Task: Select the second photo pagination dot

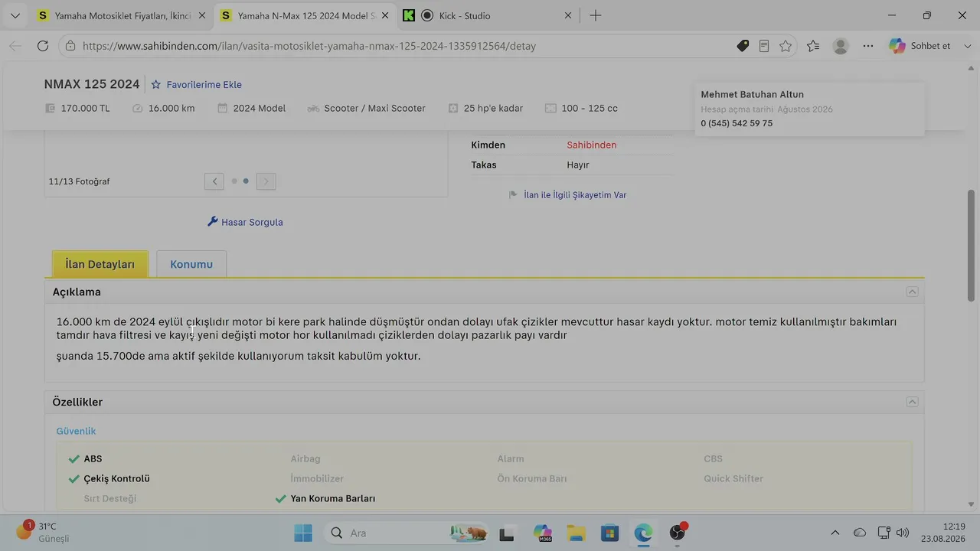Action: (246, 181)
